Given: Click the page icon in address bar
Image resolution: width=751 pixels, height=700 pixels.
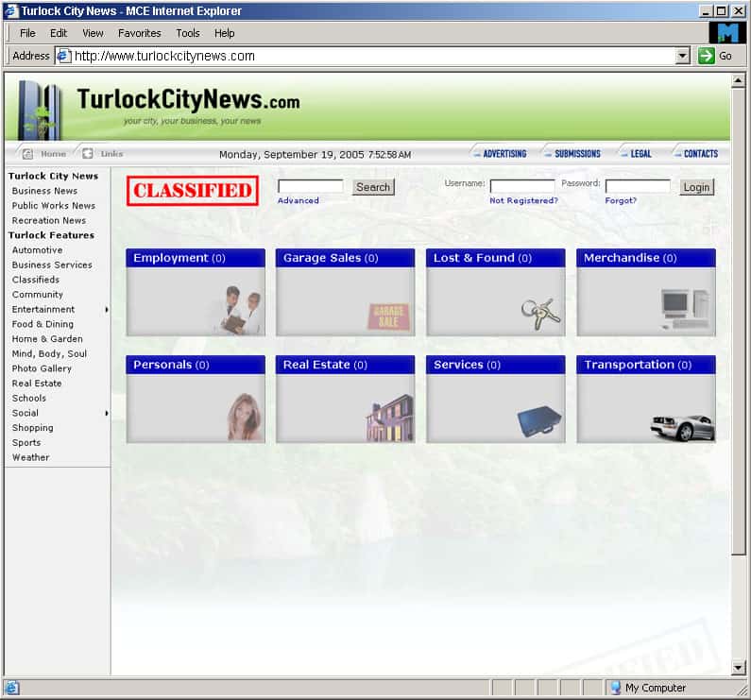Looking at the screenshot, I should point(63,56).
